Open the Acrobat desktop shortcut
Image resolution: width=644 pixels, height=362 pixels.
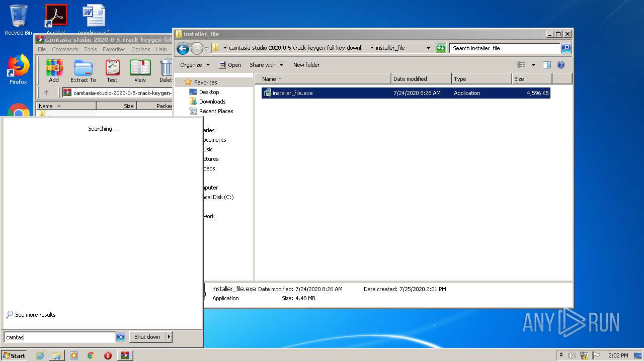pyautogui.click(x=56, y=19)
